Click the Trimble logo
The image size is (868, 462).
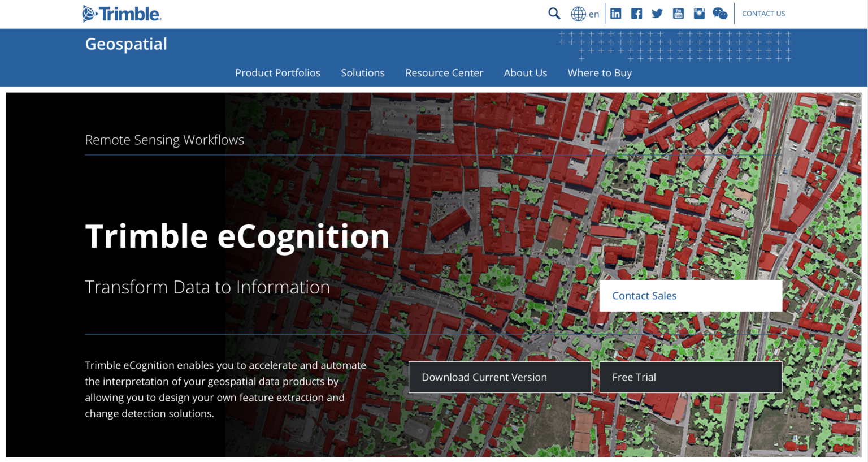[121, 14]
